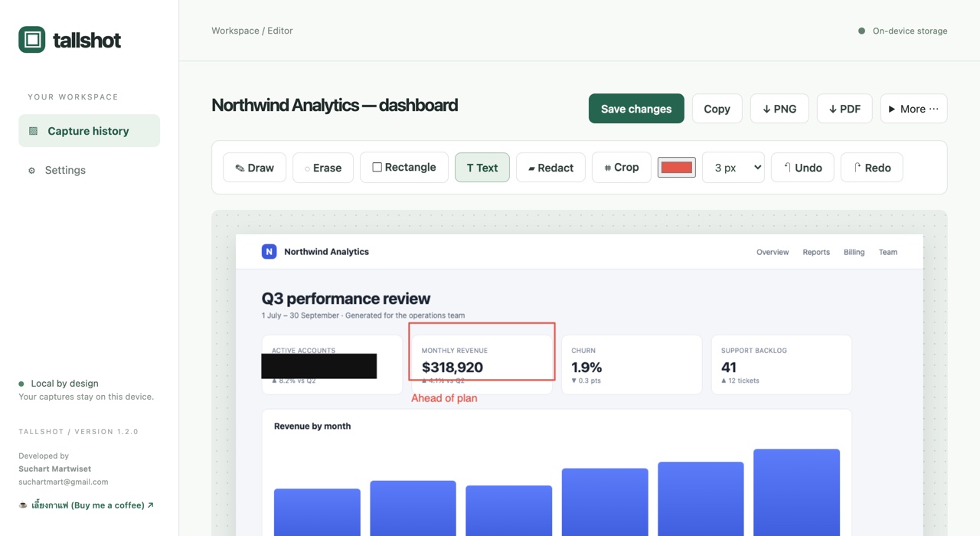
Task: Click the Northwind Analytics — dashboard title
Action: pyautogui.click(x=335, y=105)
